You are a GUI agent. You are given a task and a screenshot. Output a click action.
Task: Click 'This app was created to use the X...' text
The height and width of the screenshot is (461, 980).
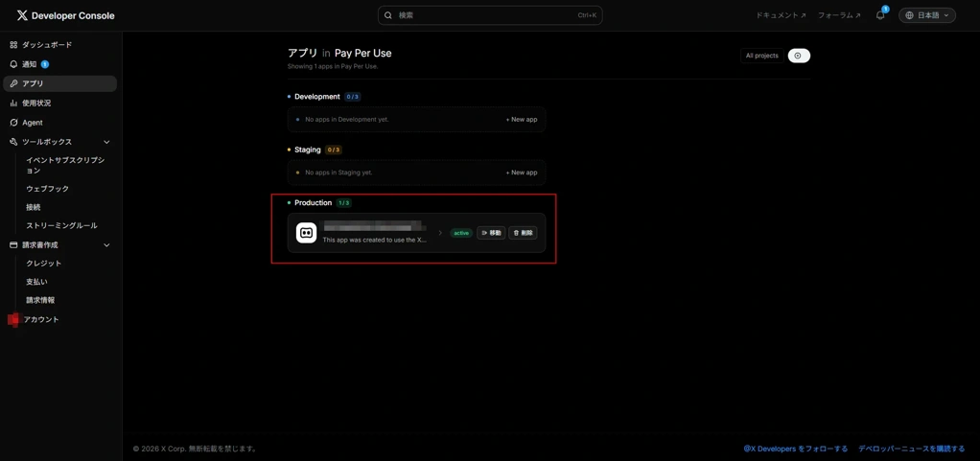[x=375, y=240]
